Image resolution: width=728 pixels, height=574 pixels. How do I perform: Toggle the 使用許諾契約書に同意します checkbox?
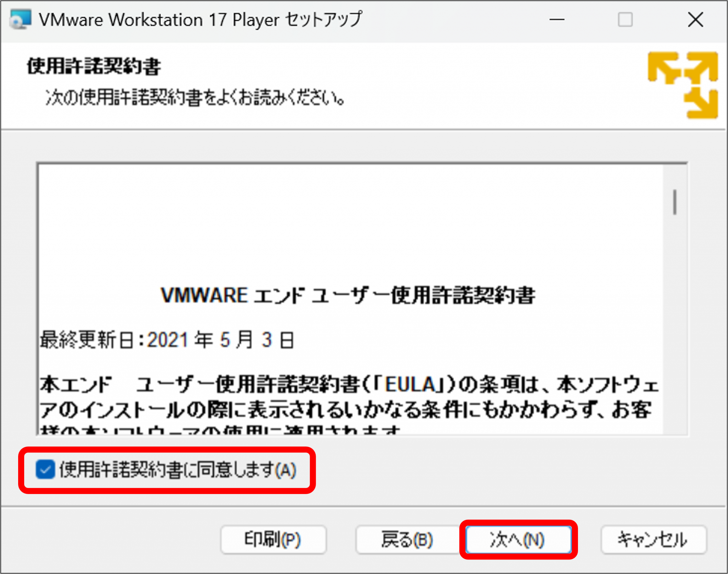click(x=45, y=470)
